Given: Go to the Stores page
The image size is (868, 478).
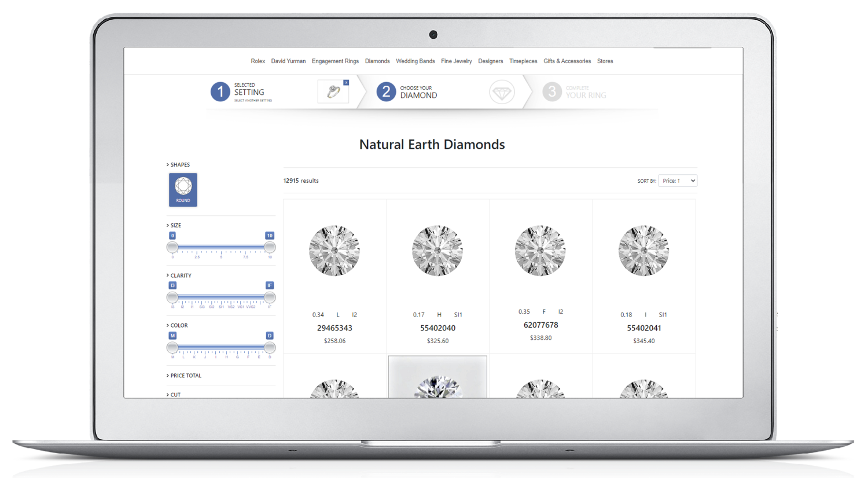Looking at the screenshot, I should [x=605, y=61].
